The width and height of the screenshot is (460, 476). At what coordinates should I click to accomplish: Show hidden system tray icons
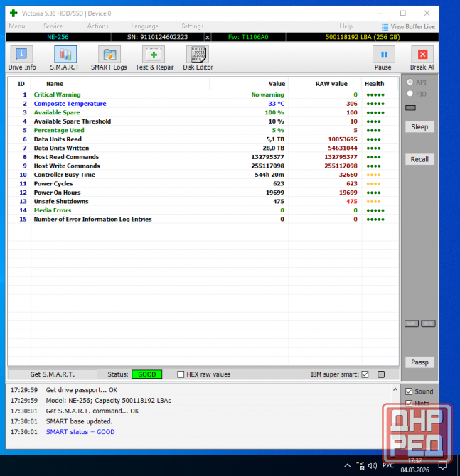[x=348, y=465]
